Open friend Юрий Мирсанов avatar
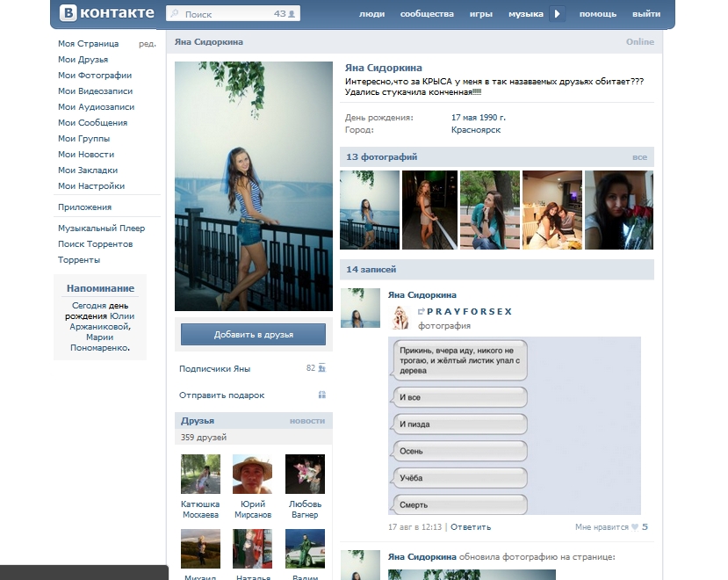Image resolution: width=728 pixels, height=580 pixels. click(253, 474)
